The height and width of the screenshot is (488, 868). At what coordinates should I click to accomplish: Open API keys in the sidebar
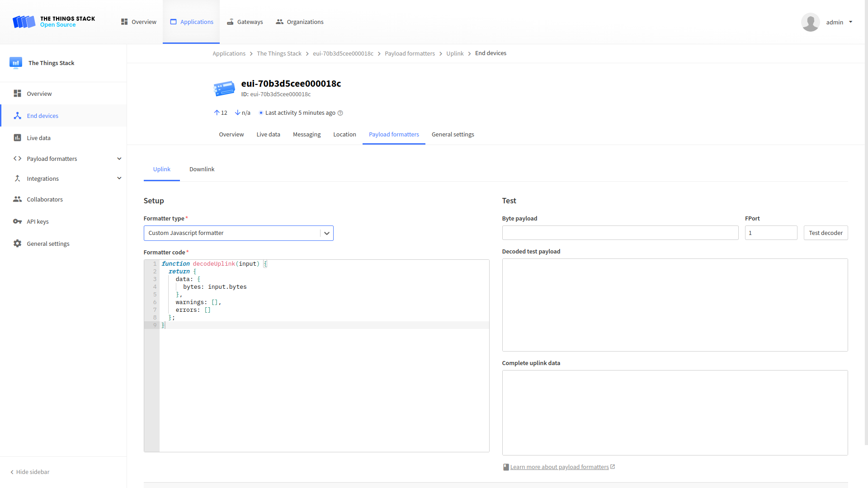(63, 221)
